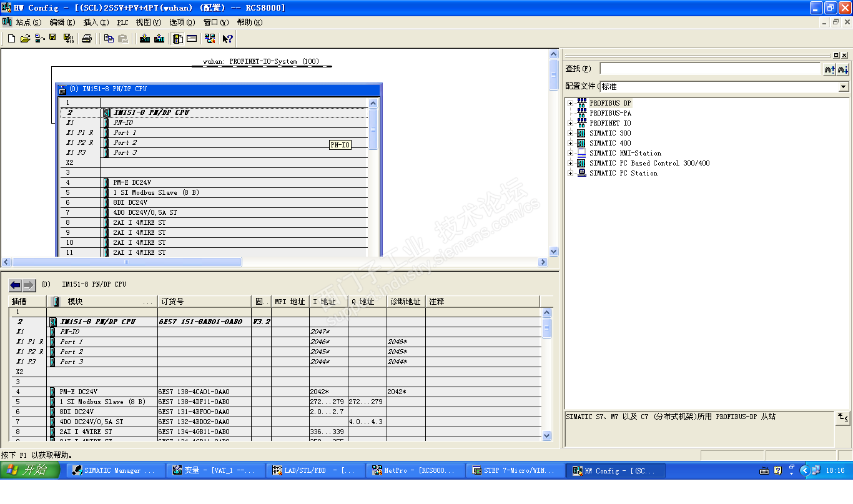
Task: Toggle the hardware Catalog view icon
Action: coord(178,39)
